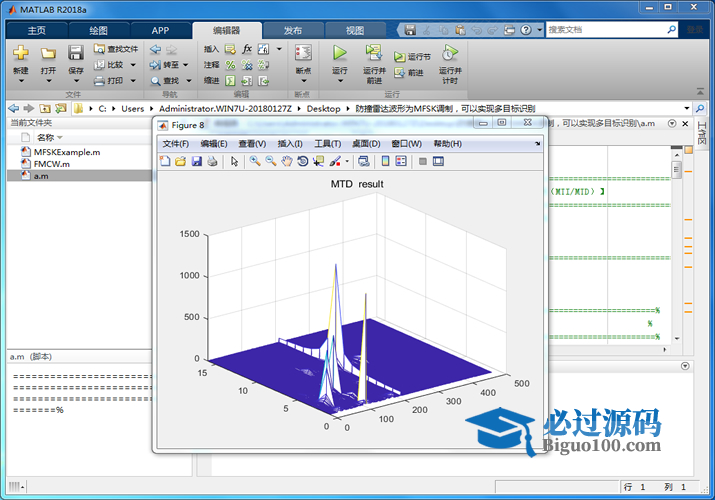
Task: Toggle the Rotate 3D tool in Figure 8
Action: pyautogui.click(x=302, y=161)
